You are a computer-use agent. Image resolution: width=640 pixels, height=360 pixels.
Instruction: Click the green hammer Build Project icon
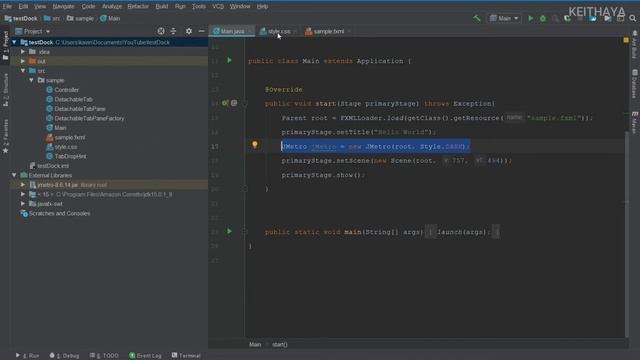pyautogui.click(x=477, y=18)
